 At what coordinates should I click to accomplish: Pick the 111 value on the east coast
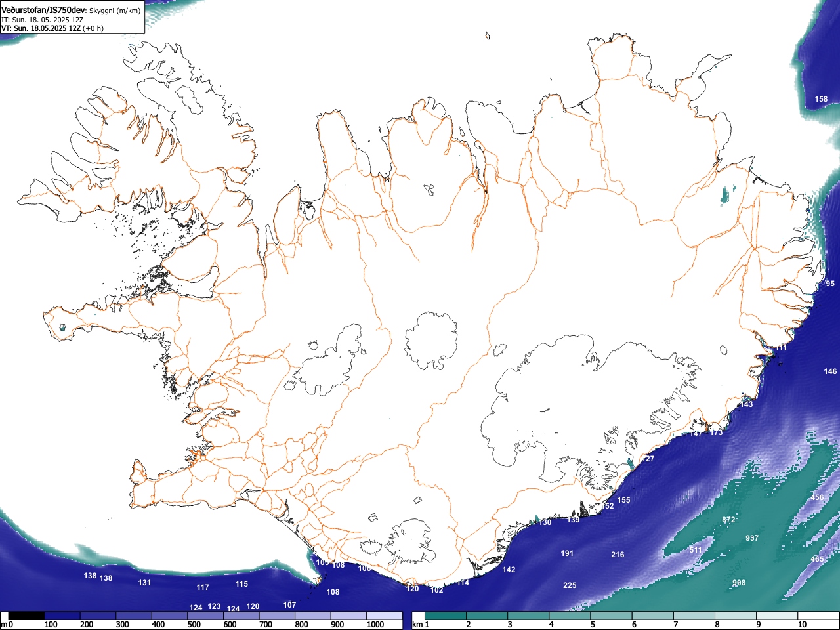pos(781,348)
